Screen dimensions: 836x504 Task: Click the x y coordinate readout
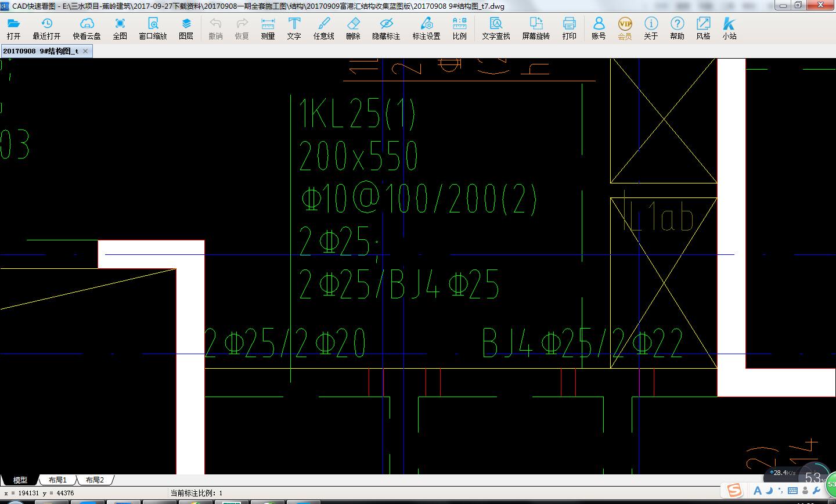[39, 493]
